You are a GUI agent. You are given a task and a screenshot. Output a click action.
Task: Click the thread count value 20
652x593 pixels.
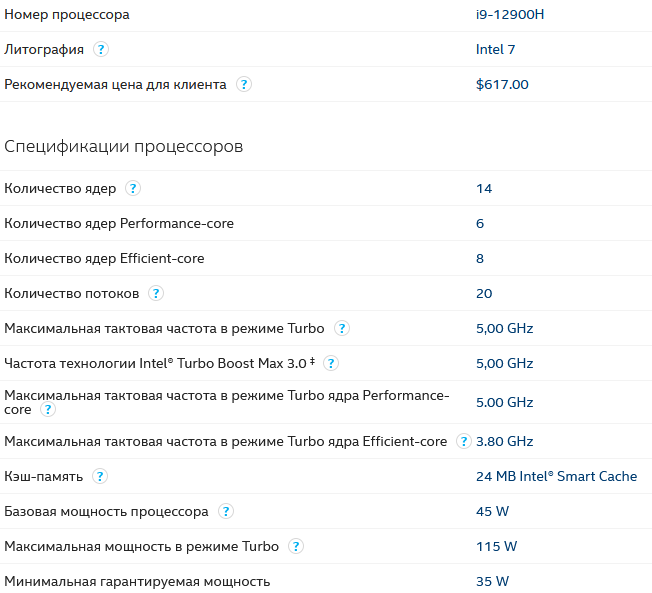(x=484, y=293)
